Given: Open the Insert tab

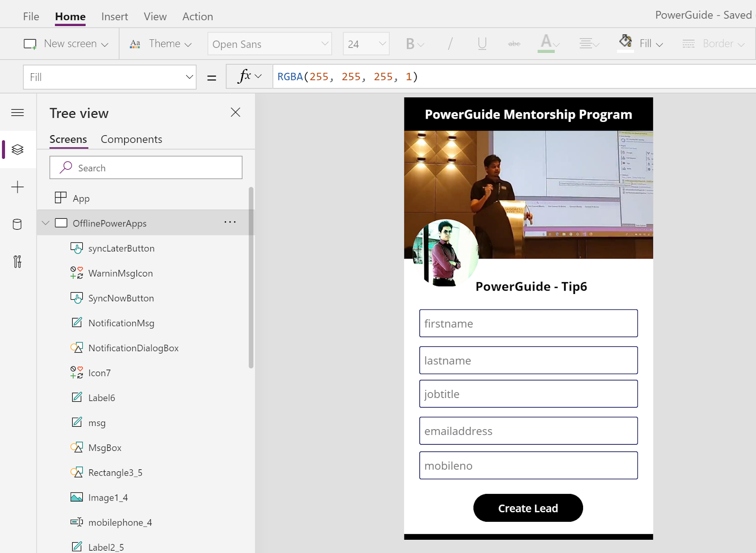Looking at the screenshot, I should tap(115, 17).
